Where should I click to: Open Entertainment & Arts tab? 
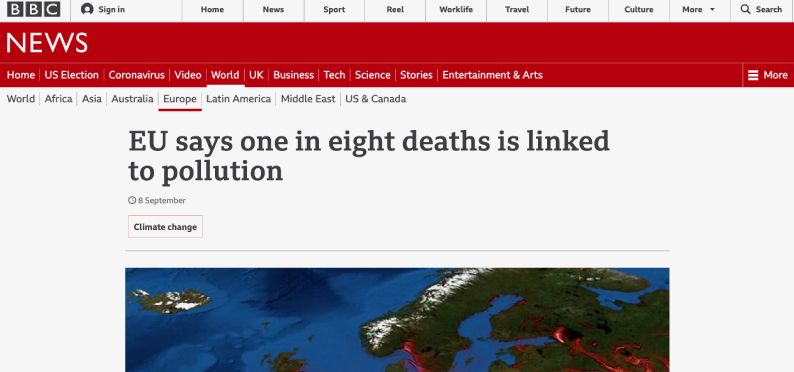[492, 75]
